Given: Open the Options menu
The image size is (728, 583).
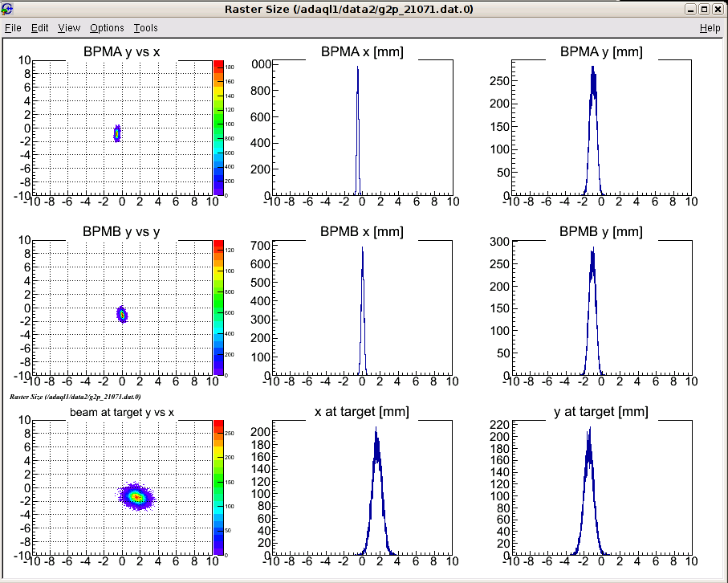Looking at the screenshot, I should click(107, 28).
